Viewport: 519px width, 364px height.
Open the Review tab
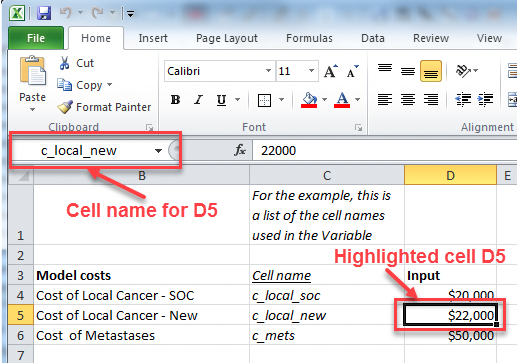(x=431, y=38)
